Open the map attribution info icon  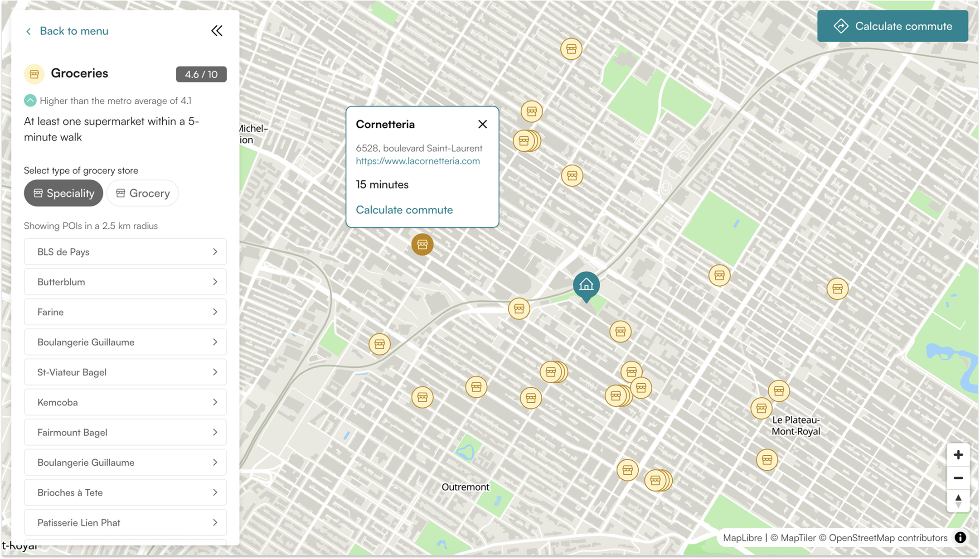point(960,538)
